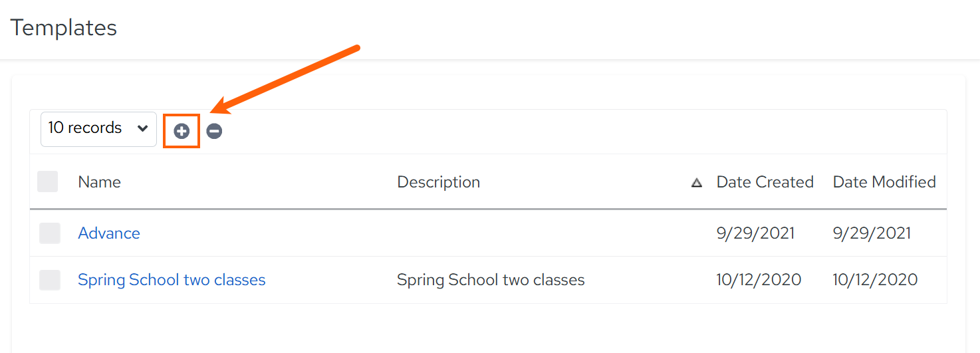Click Spring School's Date Modified 10/12/2020 cell
This screenshot has height=353, width=980.
coord(875,280)
